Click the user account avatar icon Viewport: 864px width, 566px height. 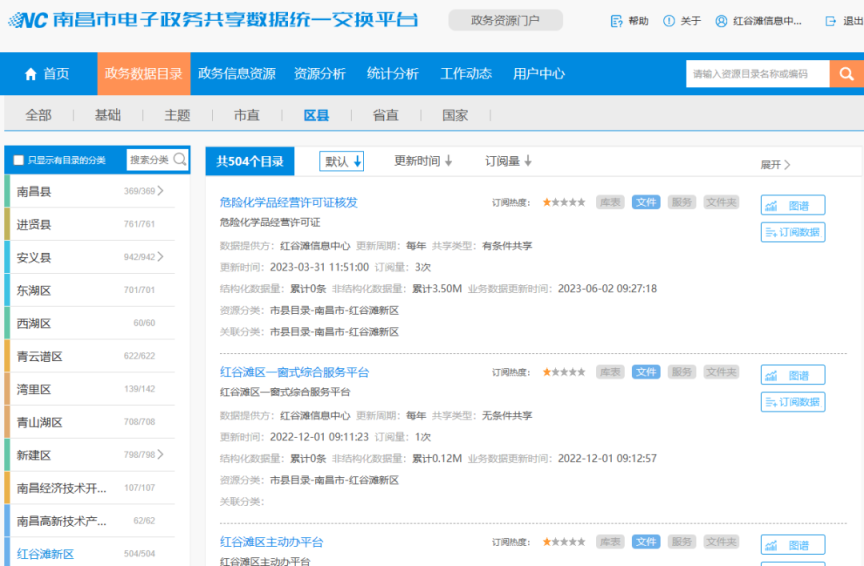(721, 21)
